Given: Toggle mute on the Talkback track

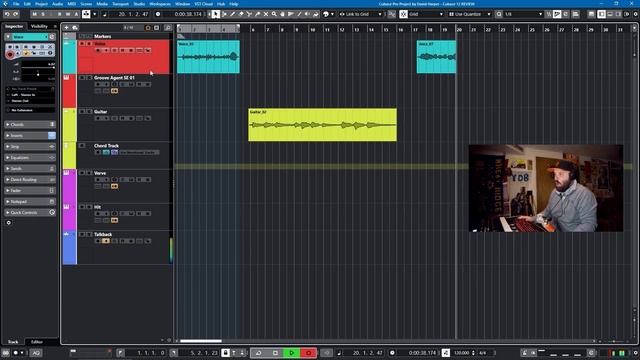Looking at the screenshot, I should coord(82,234).
